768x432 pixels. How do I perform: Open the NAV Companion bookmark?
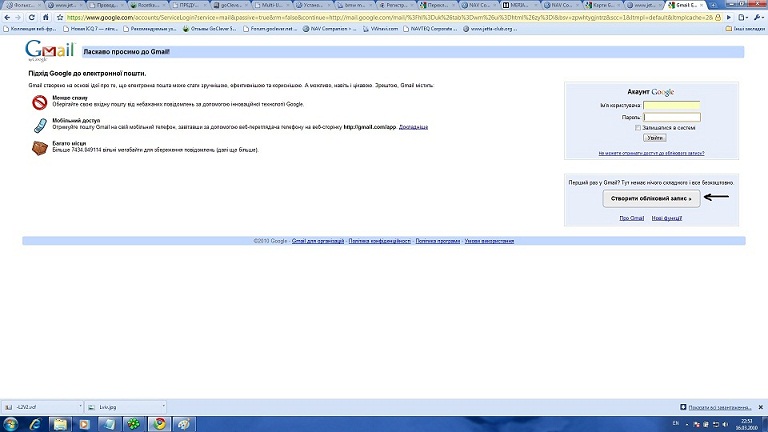(x=330, y=29)
